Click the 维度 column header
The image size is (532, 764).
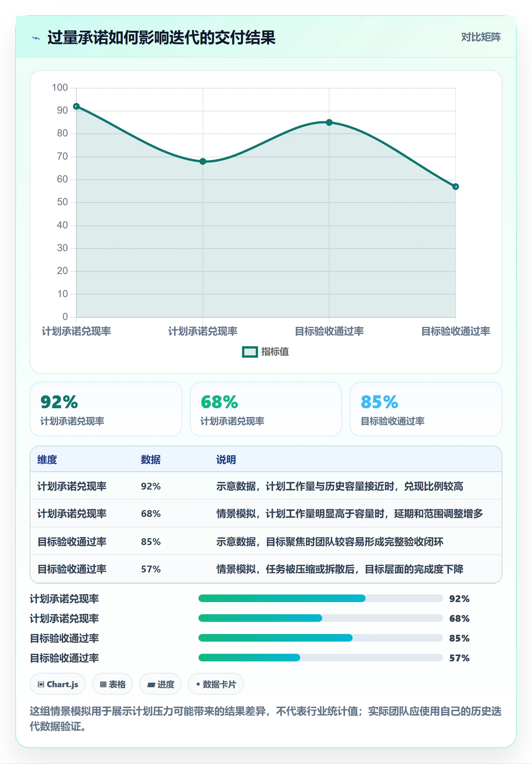coord(47,460)
